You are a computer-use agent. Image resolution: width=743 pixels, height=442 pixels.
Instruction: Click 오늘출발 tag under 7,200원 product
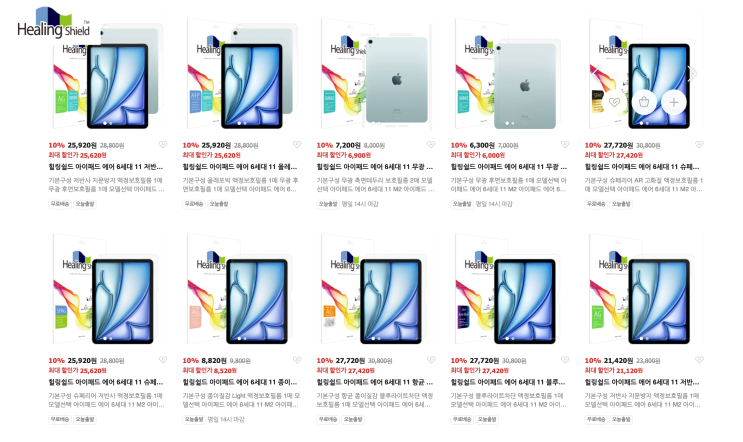pos(328,204)
